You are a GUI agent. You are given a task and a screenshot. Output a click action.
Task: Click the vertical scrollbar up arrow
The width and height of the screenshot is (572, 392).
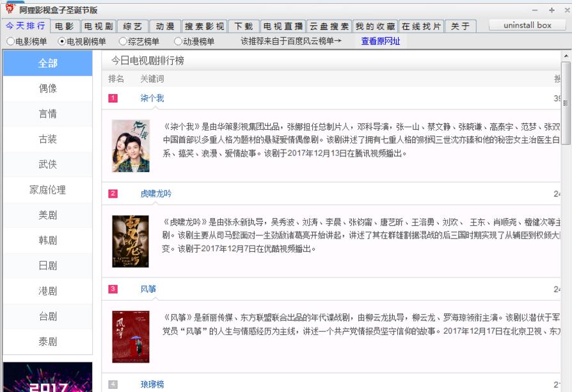click(x=566, y=66)
